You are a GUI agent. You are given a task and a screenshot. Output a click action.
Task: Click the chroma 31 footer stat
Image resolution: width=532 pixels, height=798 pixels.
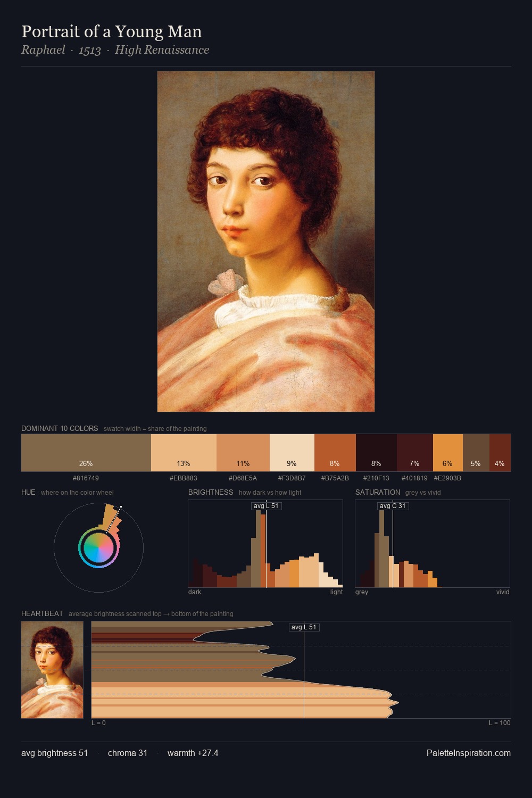click(x=128, y=753)
